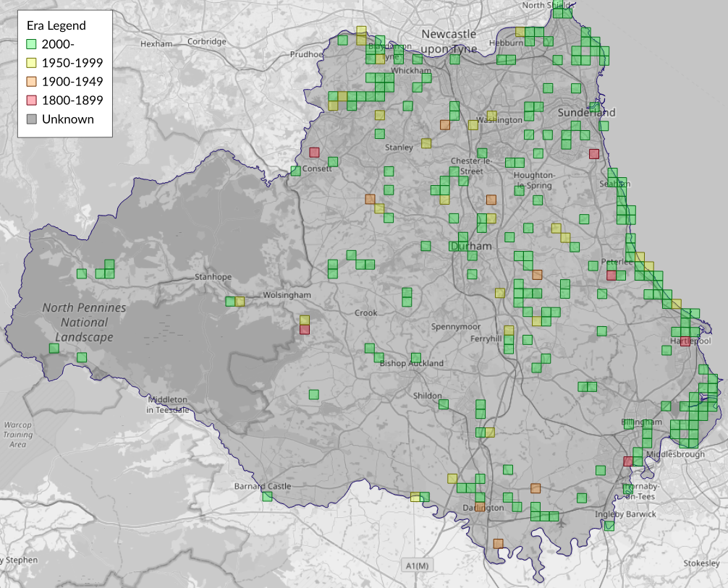Screen dimensions: 728x588
Task: Click the red square near Peterlee
Action: (611, 275)
